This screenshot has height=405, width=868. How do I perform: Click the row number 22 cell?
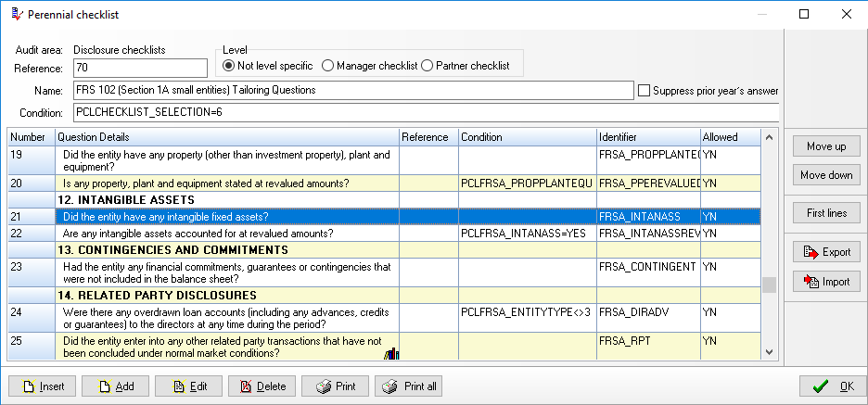pos(32,234)
